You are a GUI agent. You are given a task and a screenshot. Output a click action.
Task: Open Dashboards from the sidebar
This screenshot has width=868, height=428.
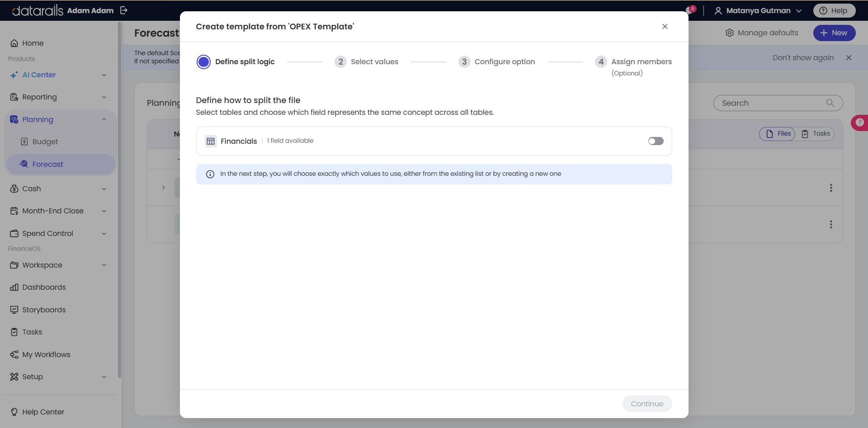(44, 287)
